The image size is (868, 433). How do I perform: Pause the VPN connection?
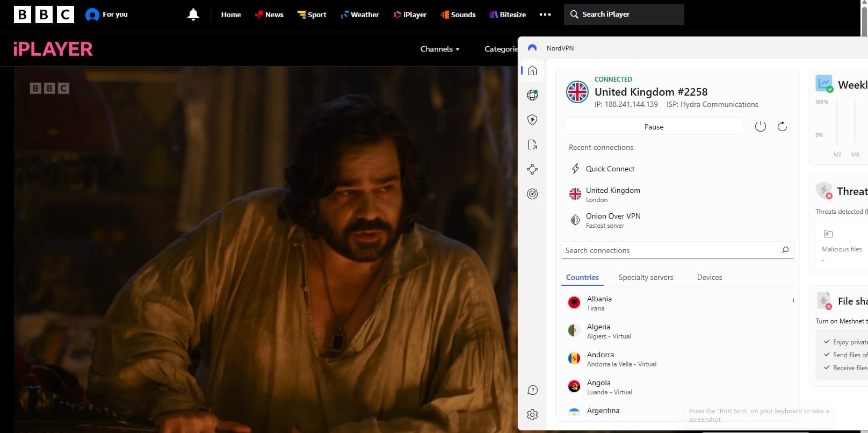pos(654,127)
